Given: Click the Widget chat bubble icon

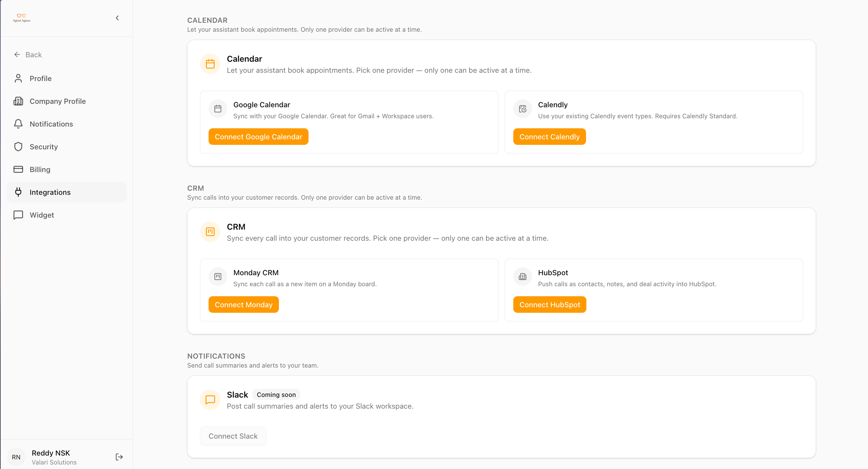Looking at the screenshot, I should pyautogui.click(x=18, y=215).
